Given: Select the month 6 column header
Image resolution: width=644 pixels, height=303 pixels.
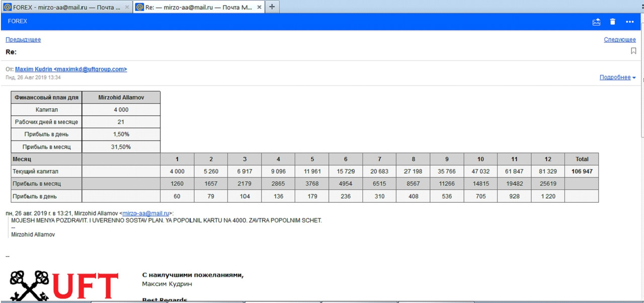Looking at the screenshot, I should (x=346, y=159).
